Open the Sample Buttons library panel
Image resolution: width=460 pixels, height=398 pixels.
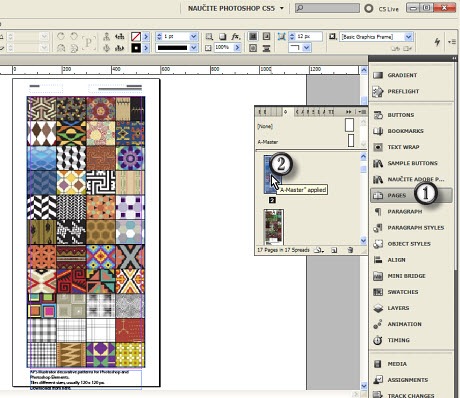pyautogui.click(x=411, y=163)
